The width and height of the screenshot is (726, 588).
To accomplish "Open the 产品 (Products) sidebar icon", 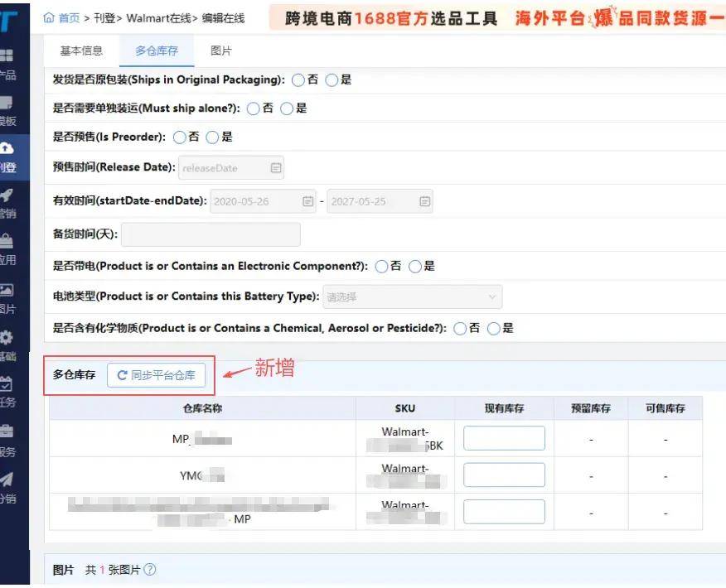I will tap(7, 56).
